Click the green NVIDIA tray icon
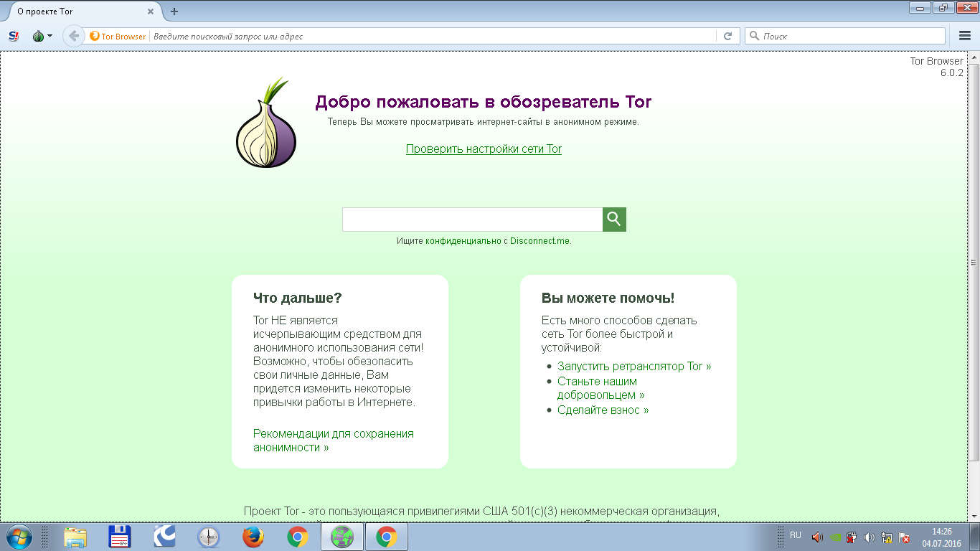This screenshot has height=551, width=980. click(x=835, y=537)
